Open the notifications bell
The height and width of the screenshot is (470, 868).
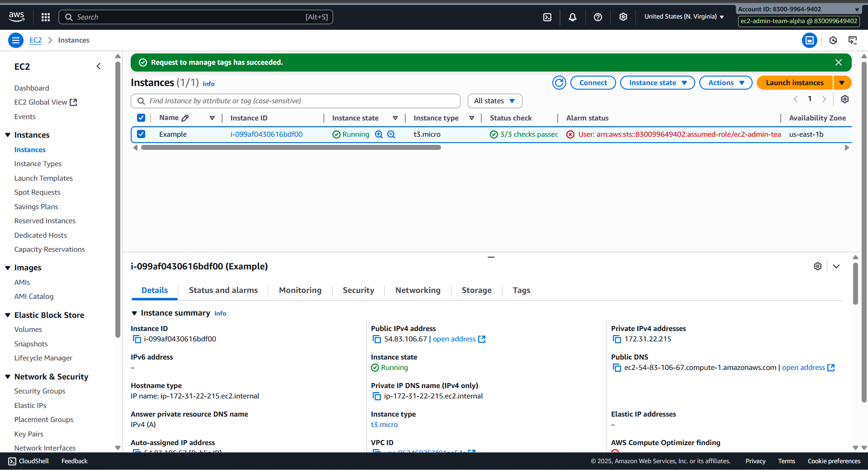tap(573, 17)
